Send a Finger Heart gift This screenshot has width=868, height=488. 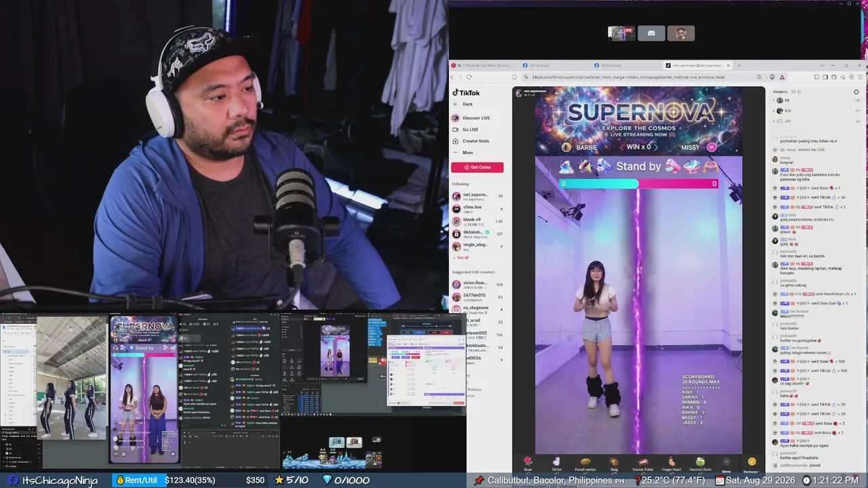click(671, 464)
